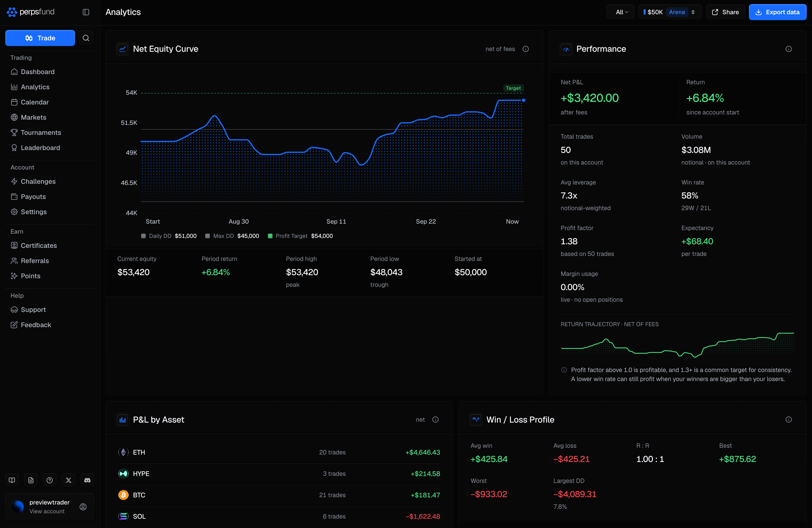
Task: Click the current equity point on curve
Action: coord(523,100)
